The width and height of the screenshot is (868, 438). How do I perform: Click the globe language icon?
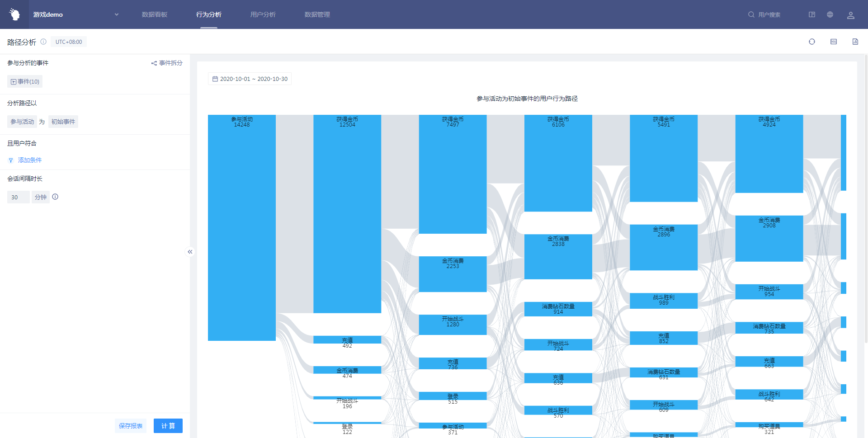tap(830, 14)
